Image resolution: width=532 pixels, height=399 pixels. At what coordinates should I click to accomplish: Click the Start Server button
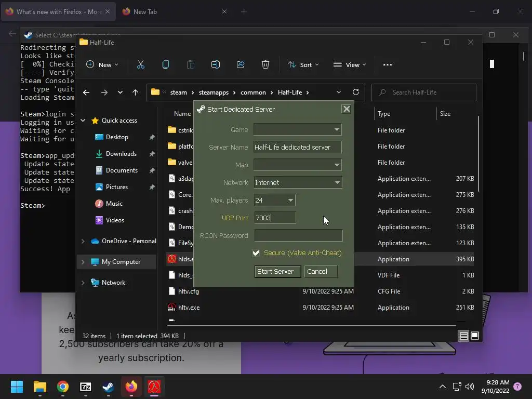(x=277, y=271)
